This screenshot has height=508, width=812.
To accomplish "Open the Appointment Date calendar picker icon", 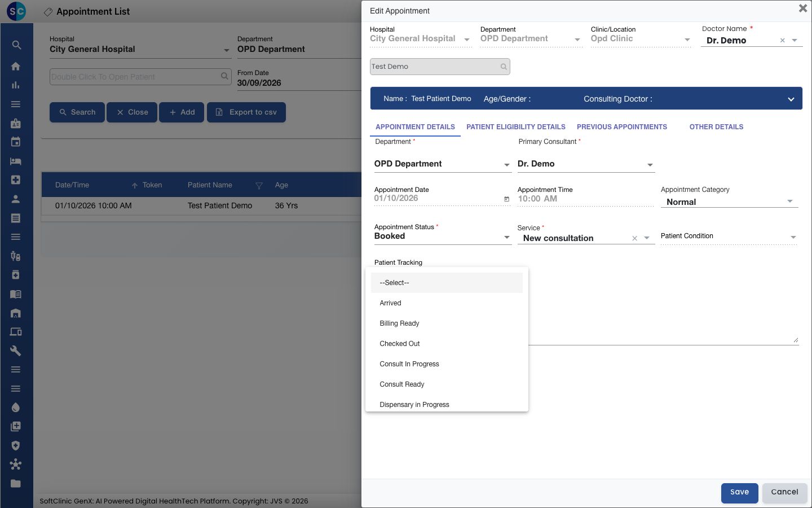I will pyautogui.click(x=506, y=199).
